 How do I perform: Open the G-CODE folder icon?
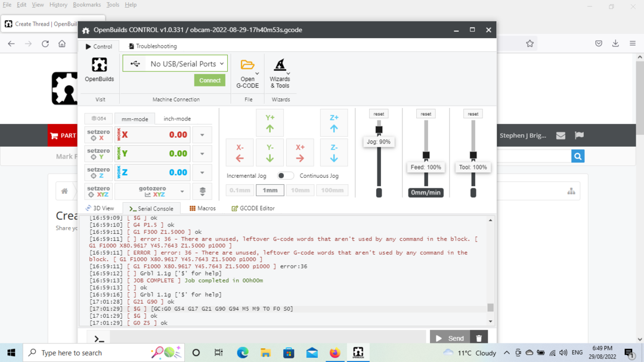(x=247, y=64)
